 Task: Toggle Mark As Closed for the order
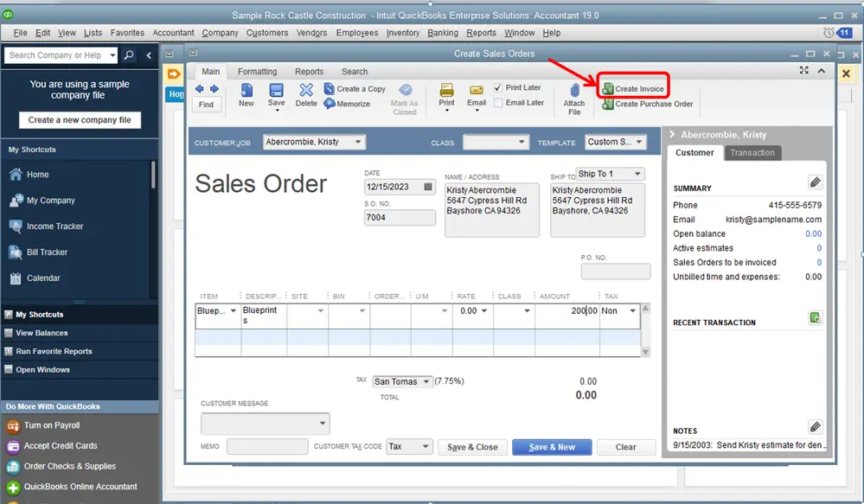pyautogui.click(x=406, y=95)
